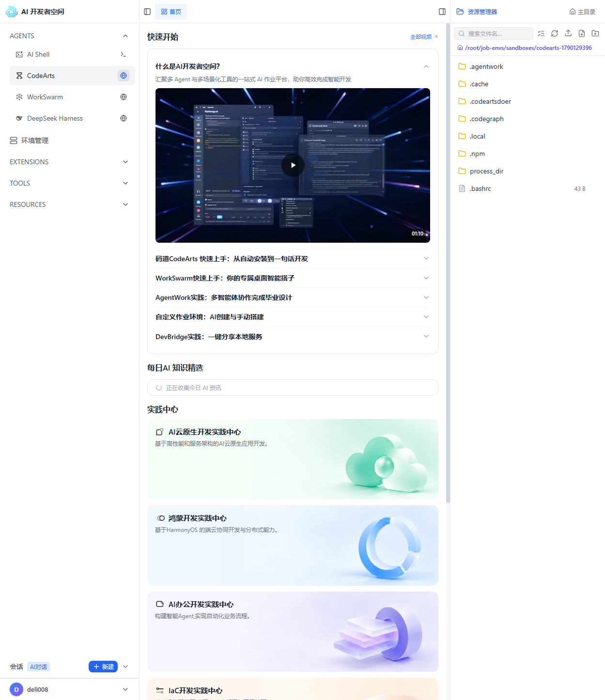
Task: Expand the EXTENSIONS section
Action: coord(125,162)
